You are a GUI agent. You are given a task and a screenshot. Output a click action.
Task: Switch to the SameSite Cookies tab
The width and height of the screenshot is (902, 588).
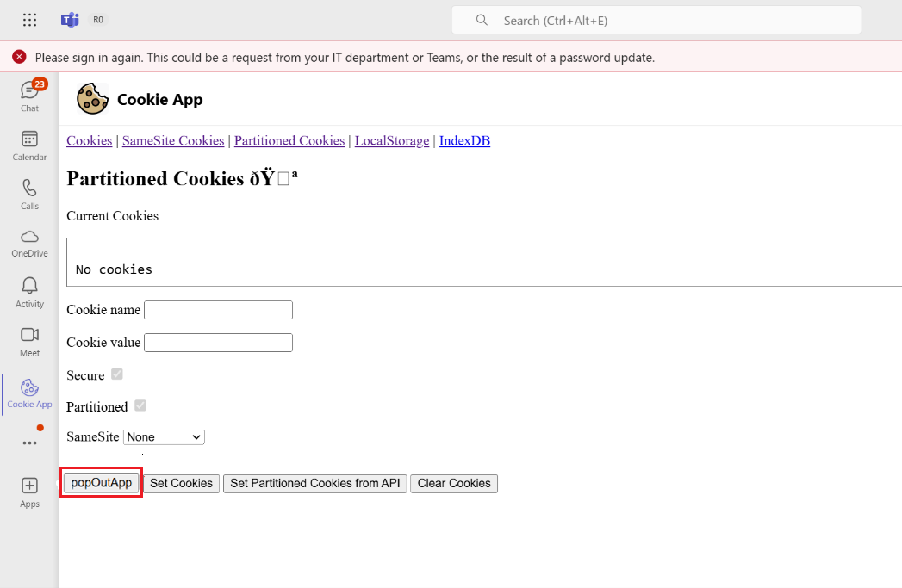172,140
